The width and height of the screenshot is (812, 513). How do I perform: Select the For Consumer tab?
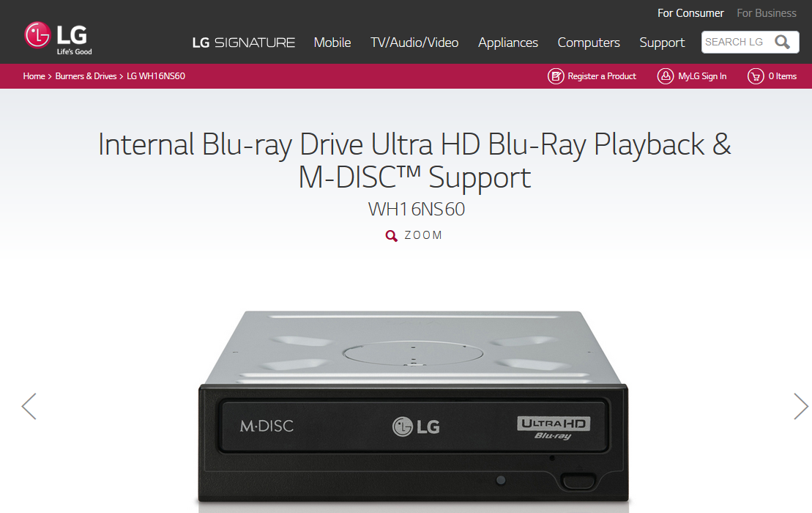click(x=690, y=13)
